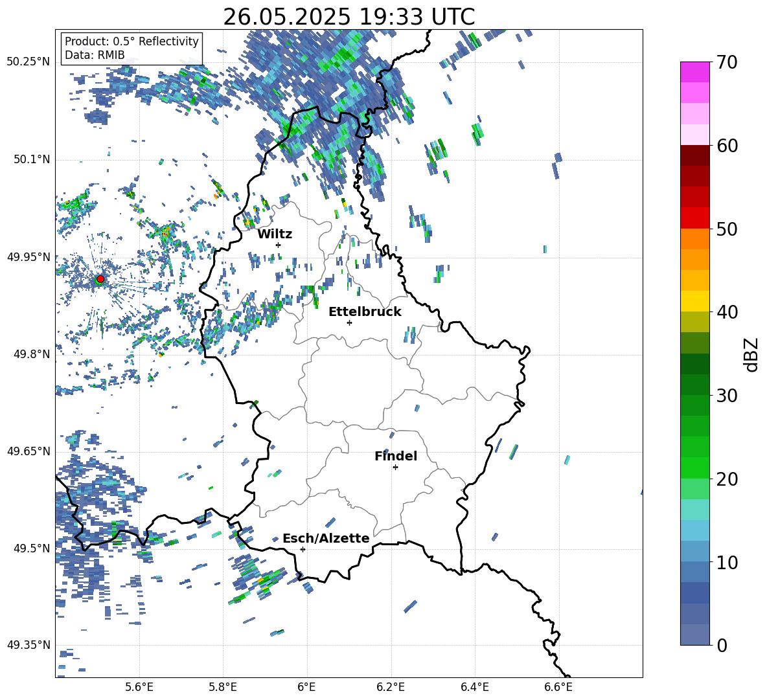Click the longitude label 5.6°E

139,687
